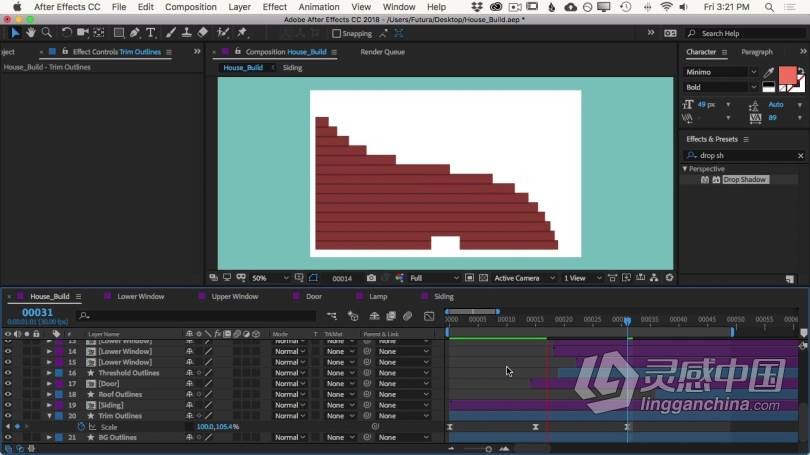
Task: Pick the Pen tool
Action: 135,32
